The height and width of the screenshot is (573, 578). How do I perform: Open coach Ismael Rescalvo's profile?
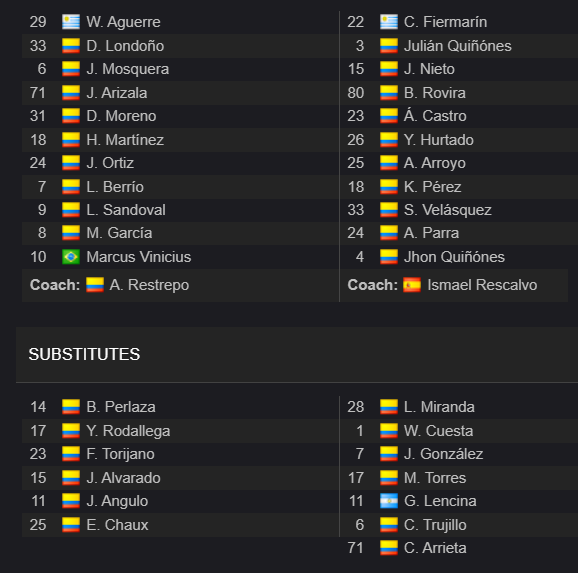(482, 285)
